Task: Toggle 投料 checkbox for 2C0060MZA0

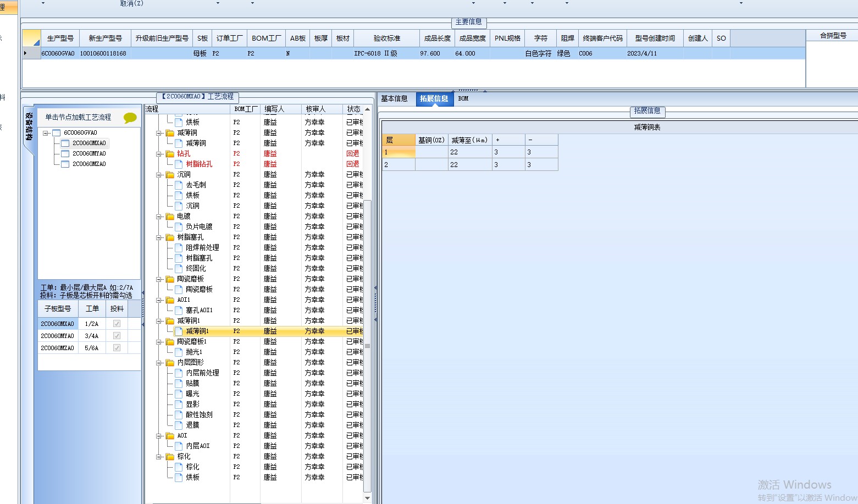Action: 117,348
